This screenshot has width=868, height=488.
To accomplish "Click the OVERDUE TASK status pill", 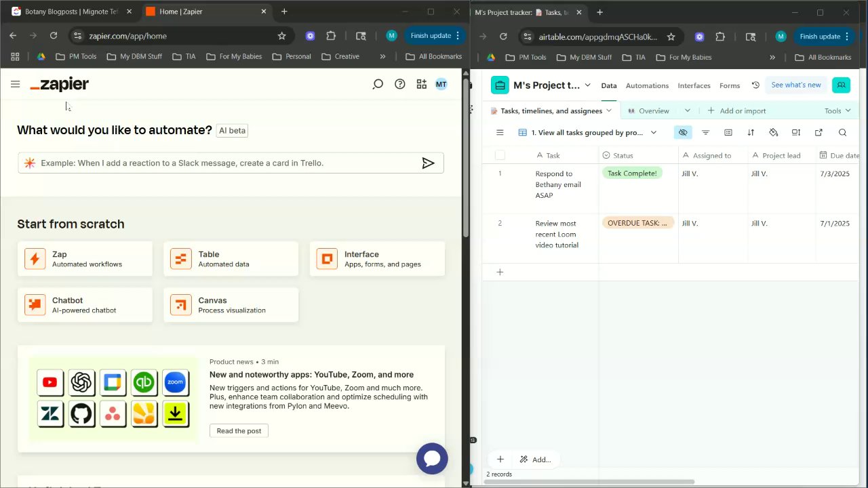I will point(637,223).
